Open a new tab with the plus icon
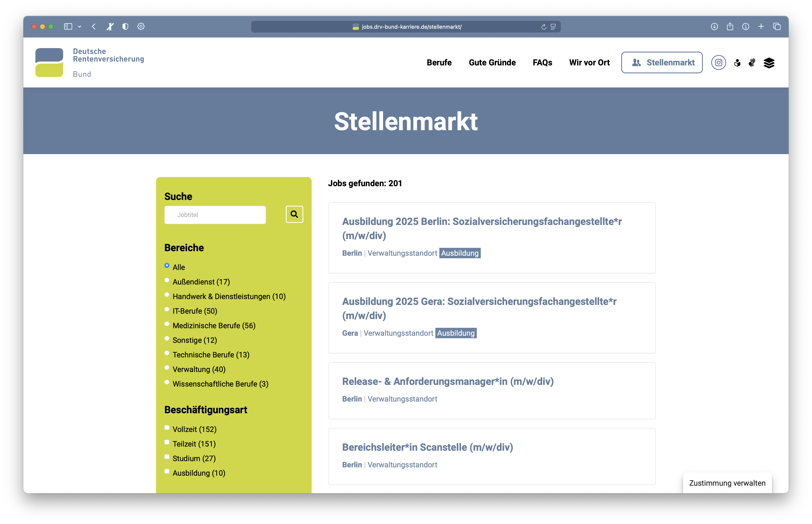812x524 pixels. point(761,26)
